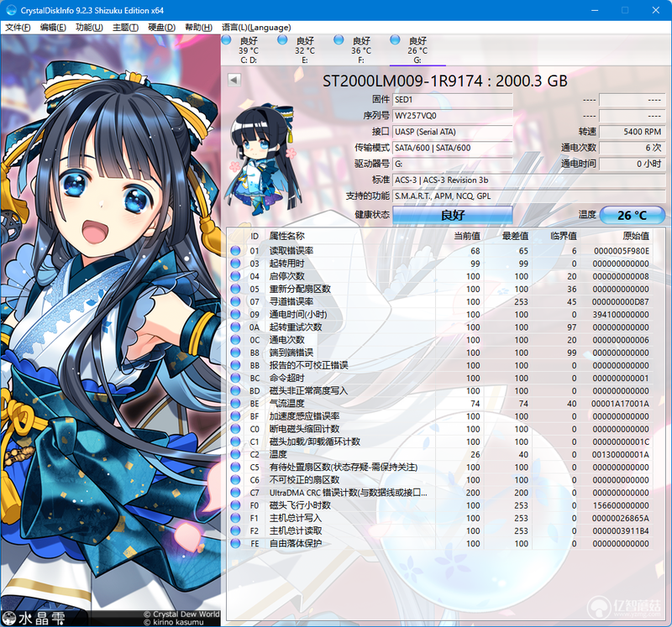Click the 当前值 column header

(467, 236)
